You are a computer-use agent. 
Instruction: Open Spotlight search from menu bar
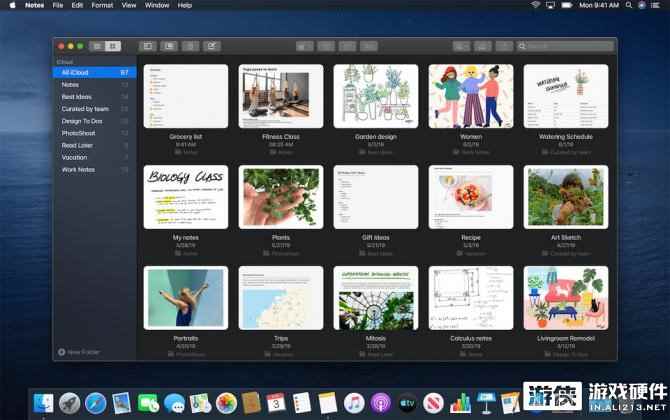tap(629, 5)
